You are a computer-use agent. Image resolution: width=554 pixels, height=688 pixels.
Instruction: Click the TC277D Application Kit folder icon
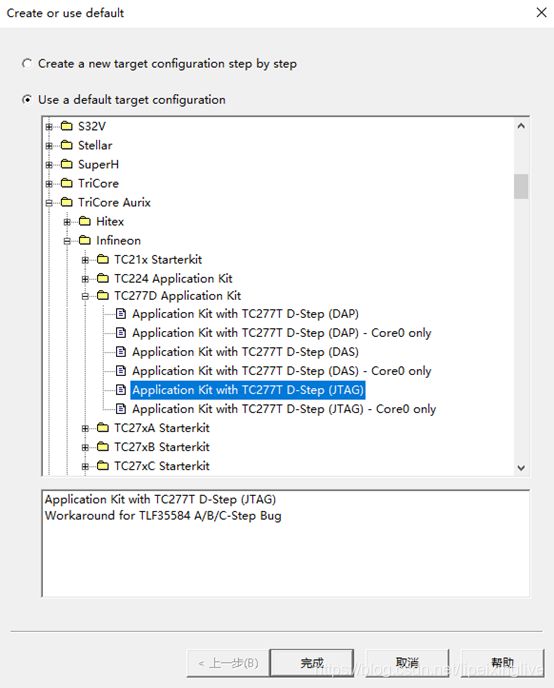(103, 296)
